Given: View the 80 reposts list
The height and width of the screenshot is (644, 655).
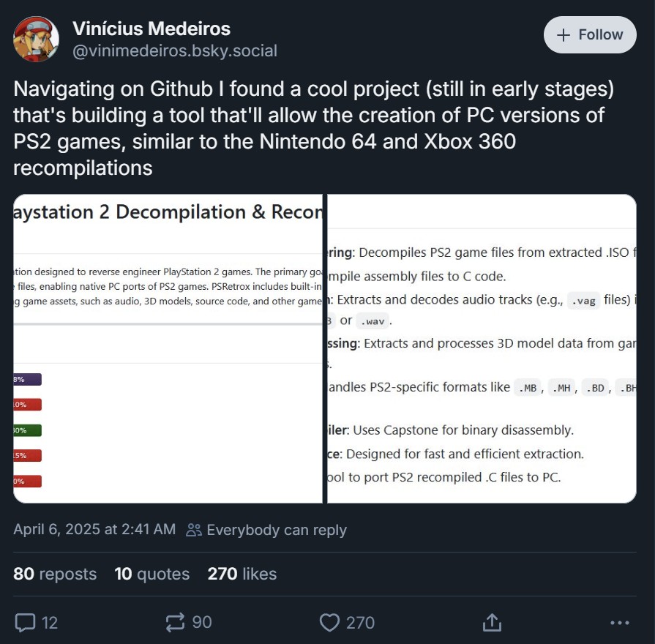Looking at the screenshot, I should (x=55, y=574).
